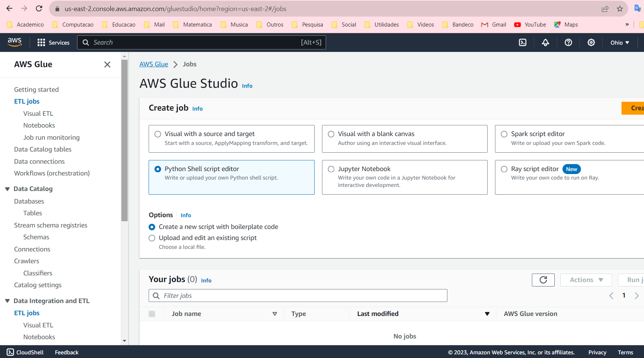Image resolution: width=644 pixels, height=358 pixels.
Task: Go to Crawlers in the sidebar
Action: 27,261
